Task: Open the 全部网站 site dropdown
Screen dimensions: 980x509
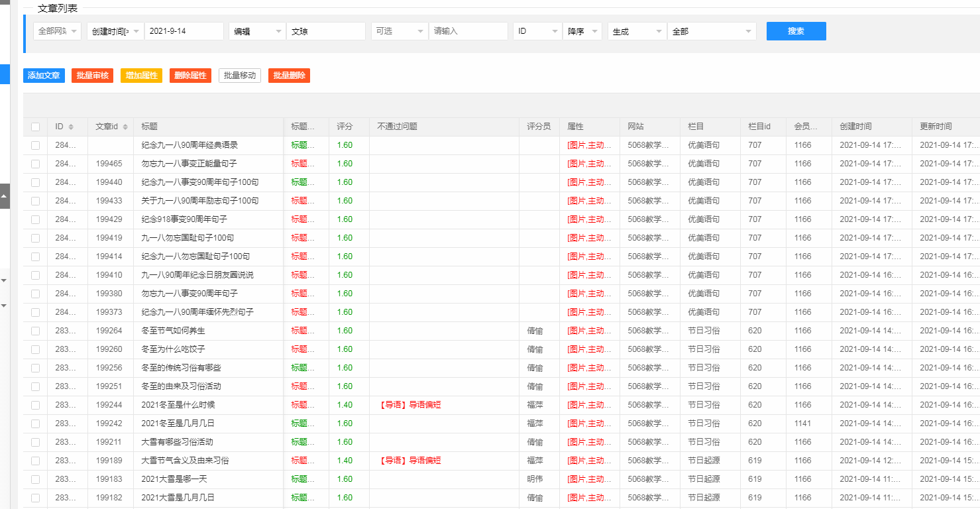Action: click(58, 31)
